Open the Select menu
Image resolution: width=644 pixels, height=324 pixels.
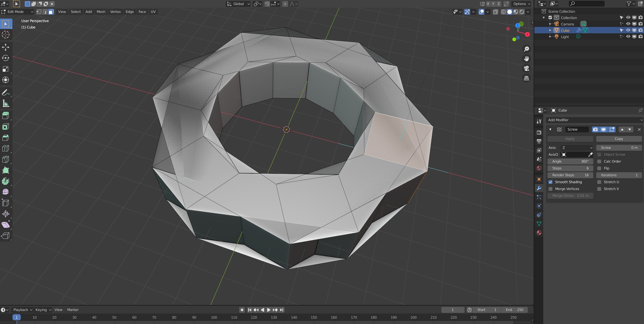pos(76,12)
